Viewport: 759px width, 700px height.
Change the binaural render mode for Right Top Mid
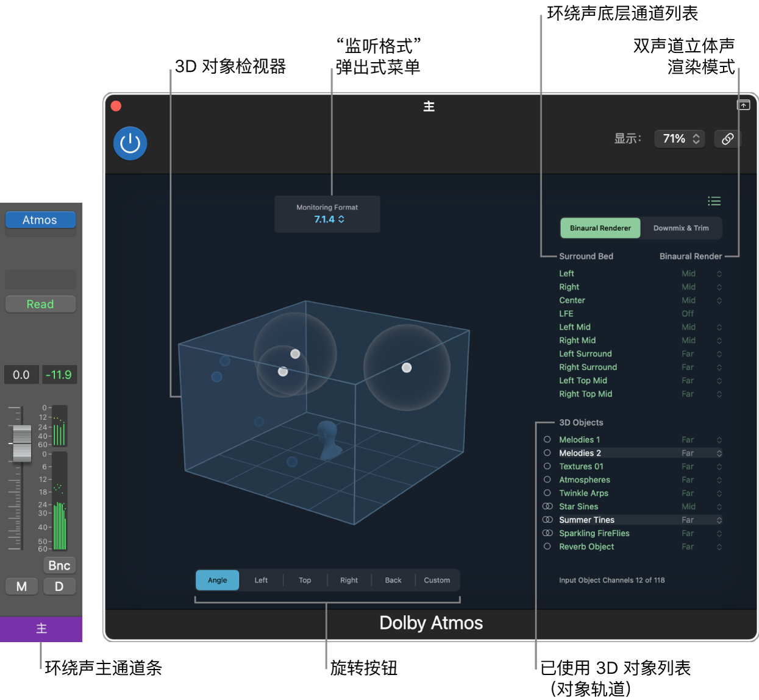point(702,394)
